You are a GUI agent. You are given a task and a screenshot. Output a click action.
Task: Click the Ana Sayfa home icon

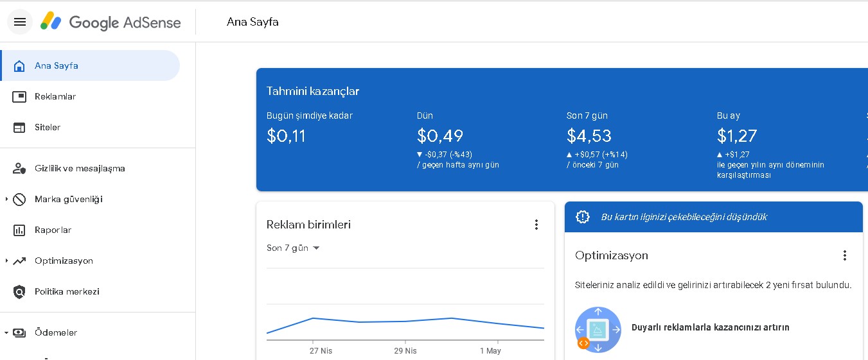point(19,65)
